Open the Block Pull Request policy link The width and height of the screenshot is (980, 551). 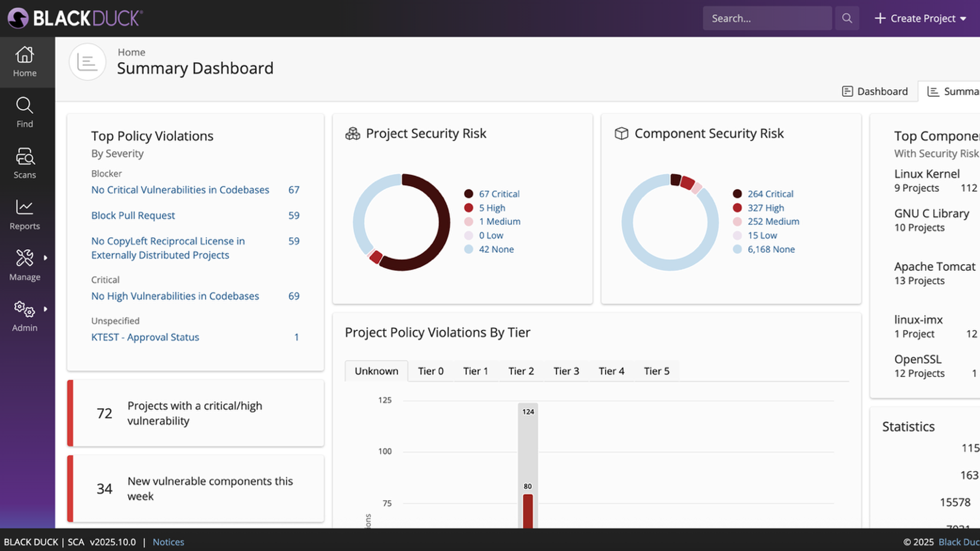tap(133, 215)
